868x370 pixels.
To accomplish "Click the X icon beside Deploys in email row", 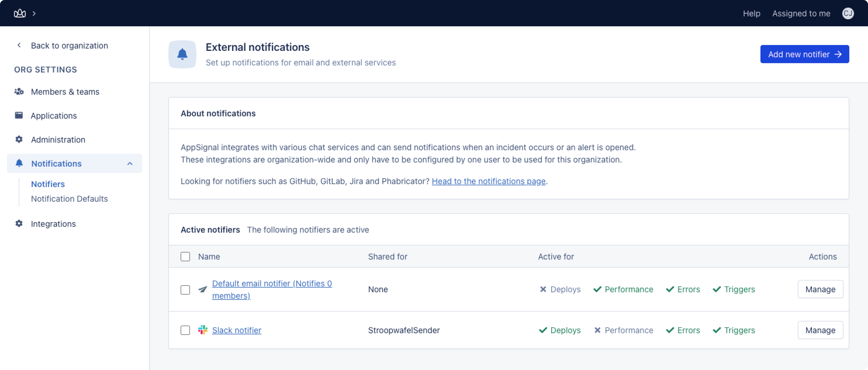I will (543, 289).
